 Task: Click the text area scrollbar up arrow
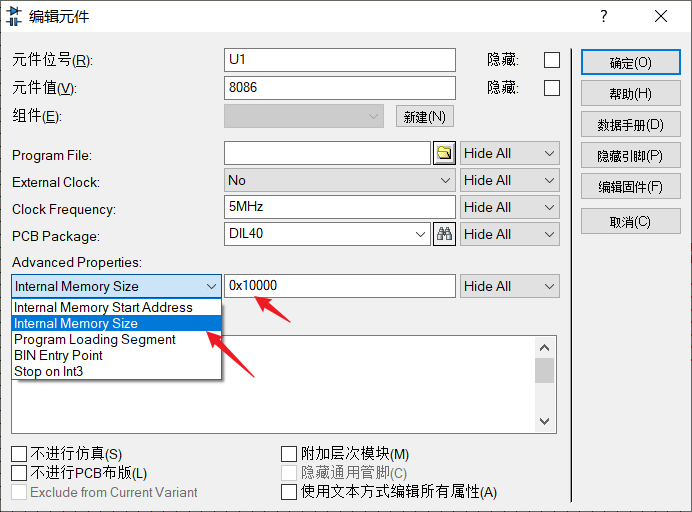click(x=544, y=348)
